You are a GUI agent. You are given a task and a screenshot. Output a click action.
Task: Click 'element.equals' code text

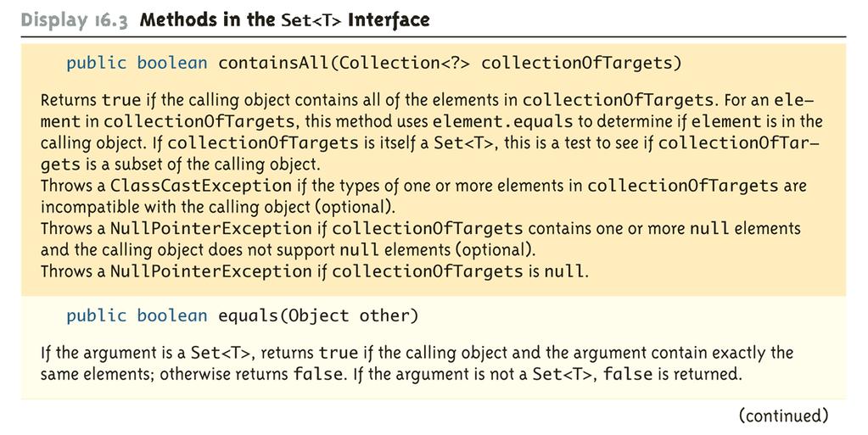coord(502,121)
